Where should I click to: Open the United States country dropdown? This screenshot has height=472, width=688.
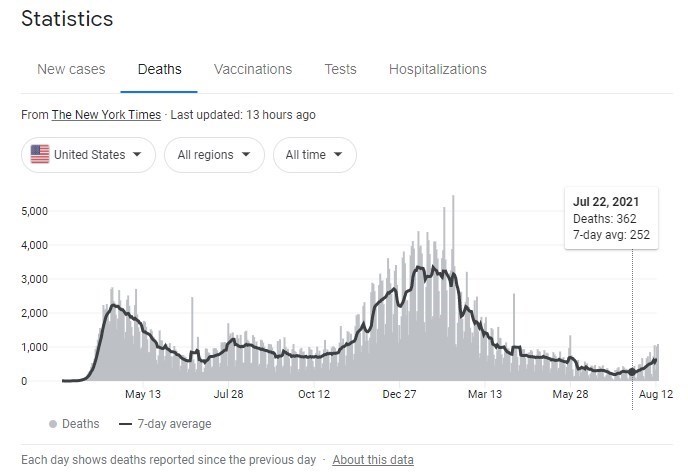tap(88, 155)
